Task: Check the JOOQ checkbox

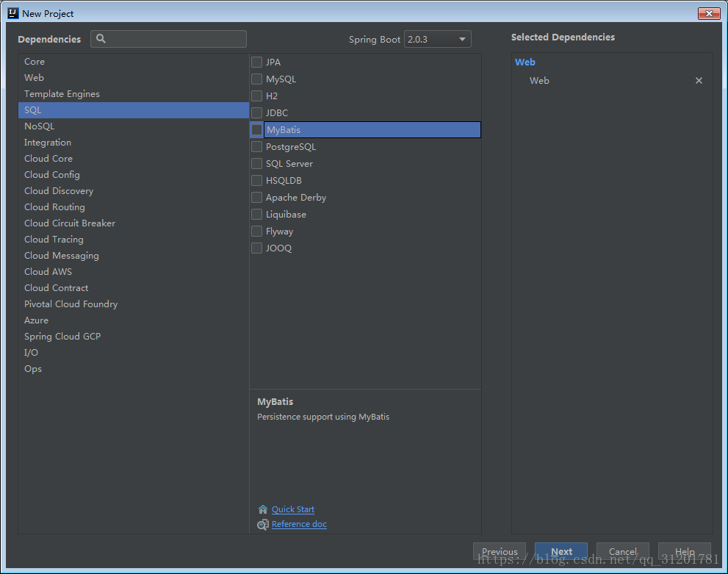Action: (x=257, y=248)
